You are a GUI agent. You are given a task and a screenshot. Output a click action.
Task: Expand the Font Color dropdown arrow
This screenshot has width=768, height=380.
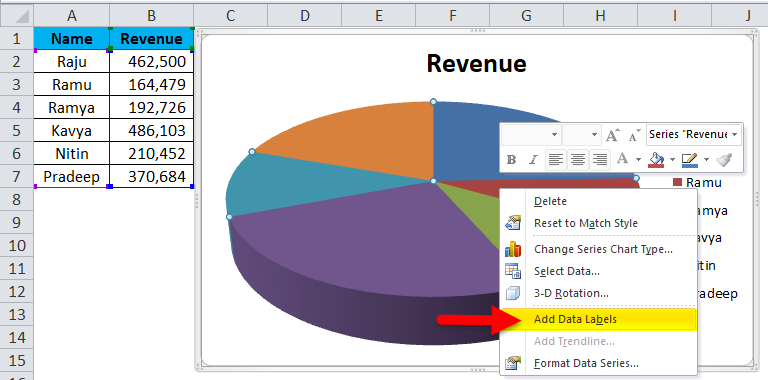point(639,159)
